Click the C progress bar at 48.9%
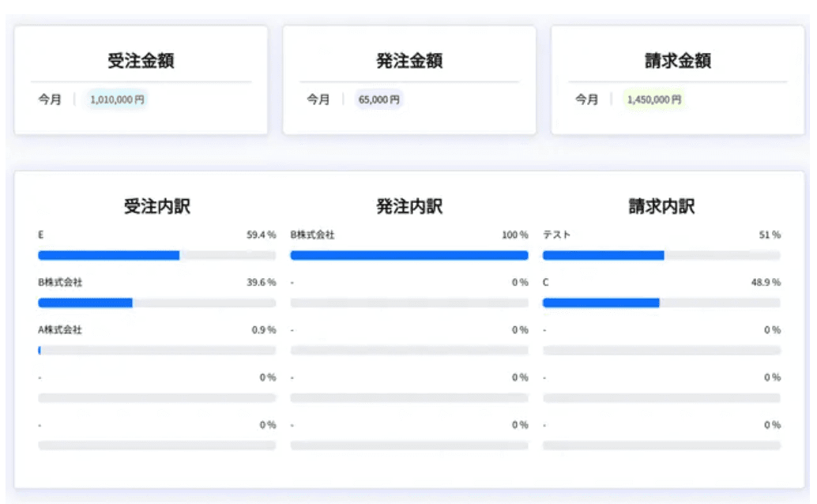The height and width of the screenshot is (504, 817). point(661,303)
